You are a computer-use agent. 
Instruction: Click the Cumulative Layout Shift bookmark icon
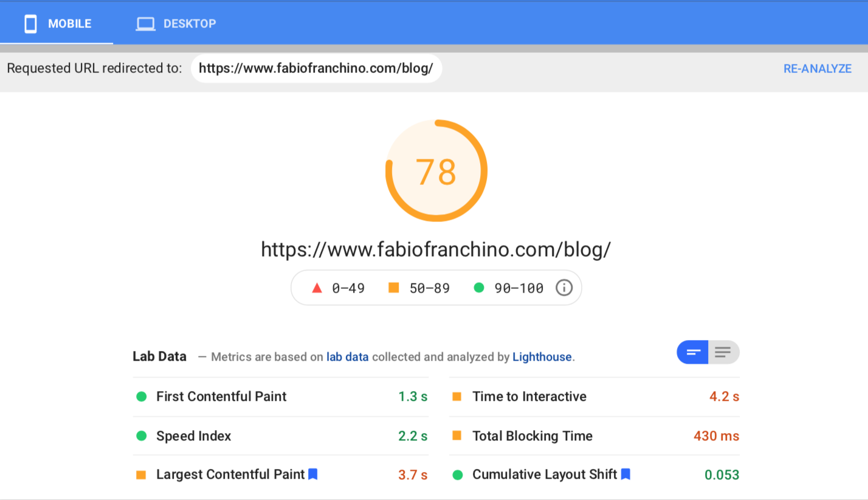[x=625, y=474]
